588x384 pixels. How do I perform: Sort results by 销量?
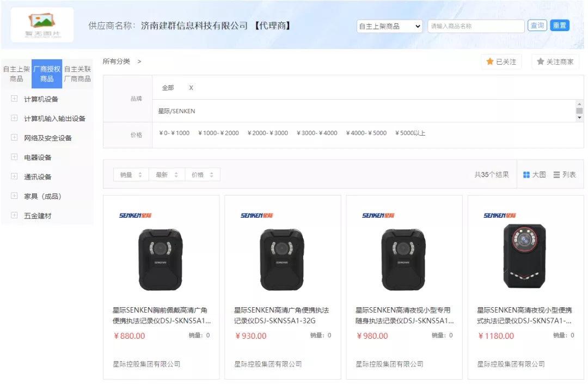coord(131,175)
